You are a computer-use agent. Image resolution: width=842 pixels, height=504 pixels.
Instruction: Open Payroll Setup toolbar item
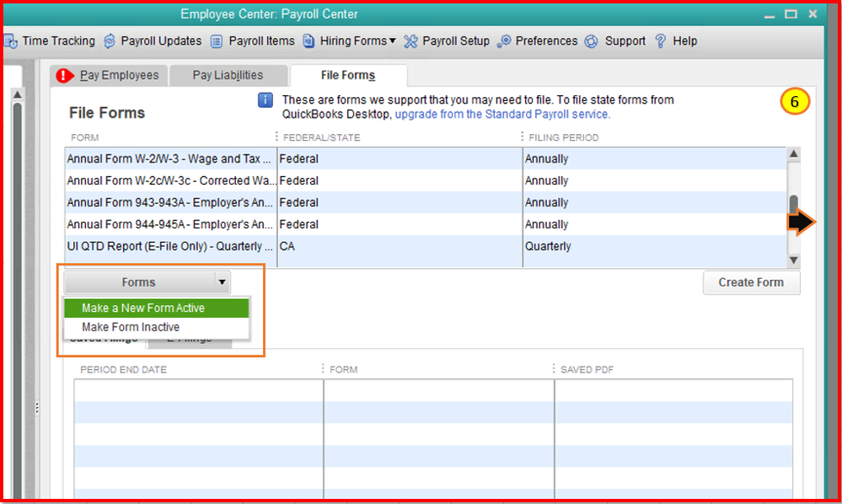(x=456, y=40)
